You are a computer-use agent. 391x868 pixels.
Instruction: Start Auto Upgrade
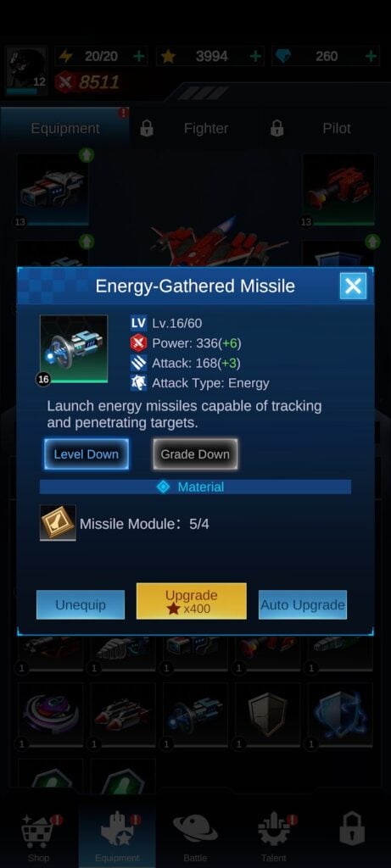coord(303,604)
